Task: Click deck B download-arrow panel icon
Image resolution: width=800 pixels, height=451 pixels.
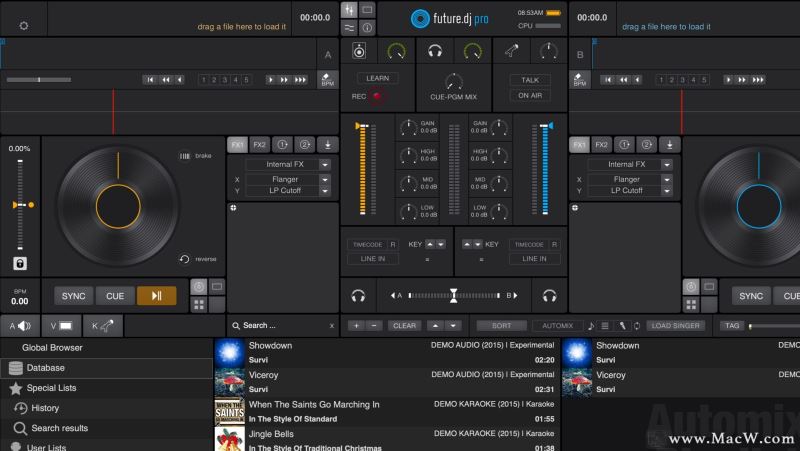Action: tap(669, 145)
